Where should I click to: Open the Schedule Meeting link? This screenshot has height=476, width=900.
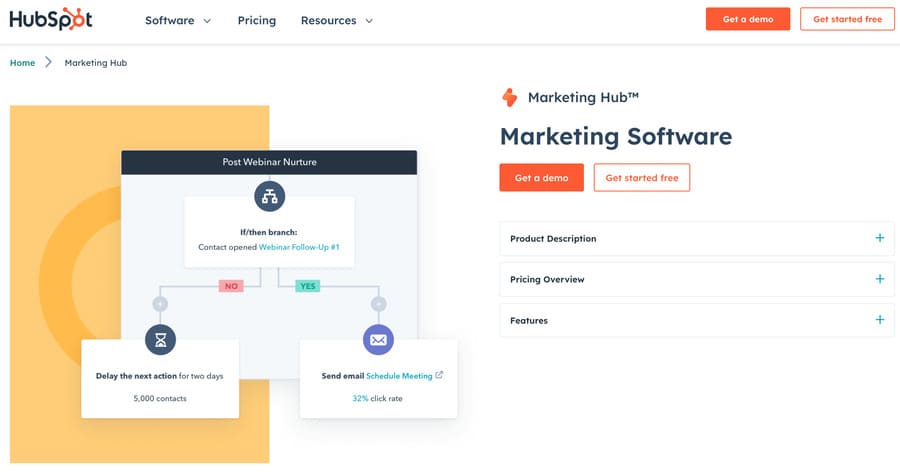tap(399, 376)
